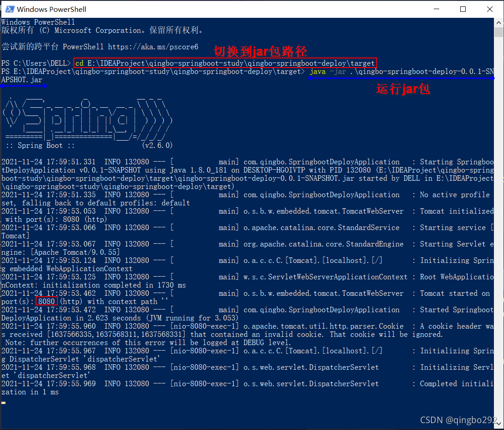The height and width of the screenshot is (430, 504).
Task: Click 'o.s.web.servlet.DispatcherServlet' in 17:59:55.968 line
Action: tap(311, 367)
